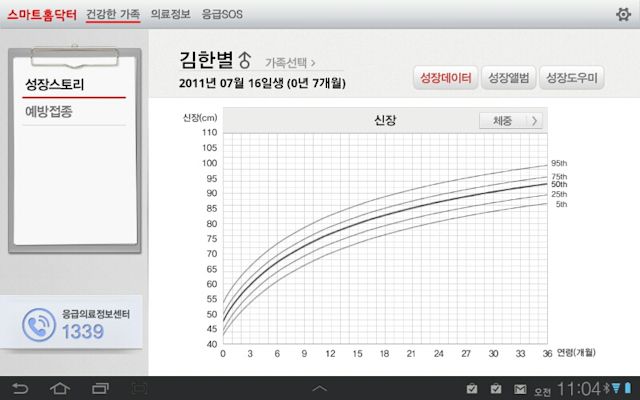The width and height of the screenshot is (640, 400).
Task: Tap the male gender symbol beside 김한별
Action: coord(244,60)
